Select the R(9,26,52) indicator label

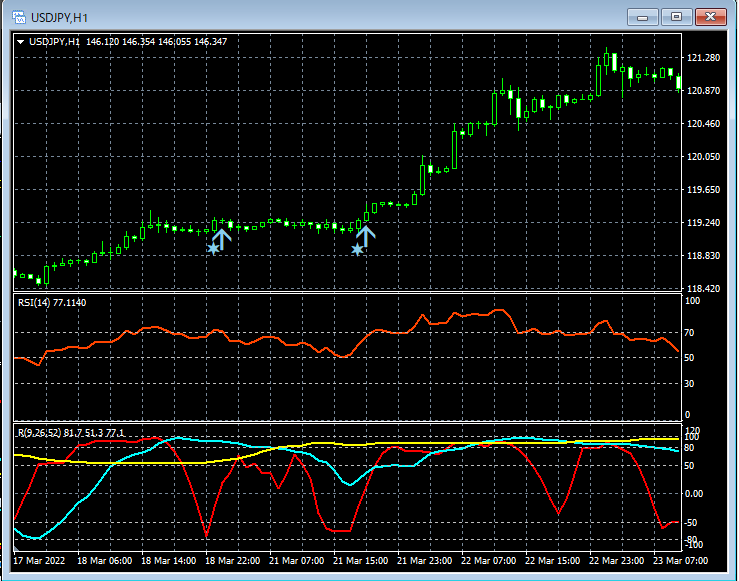pos(39,432)
